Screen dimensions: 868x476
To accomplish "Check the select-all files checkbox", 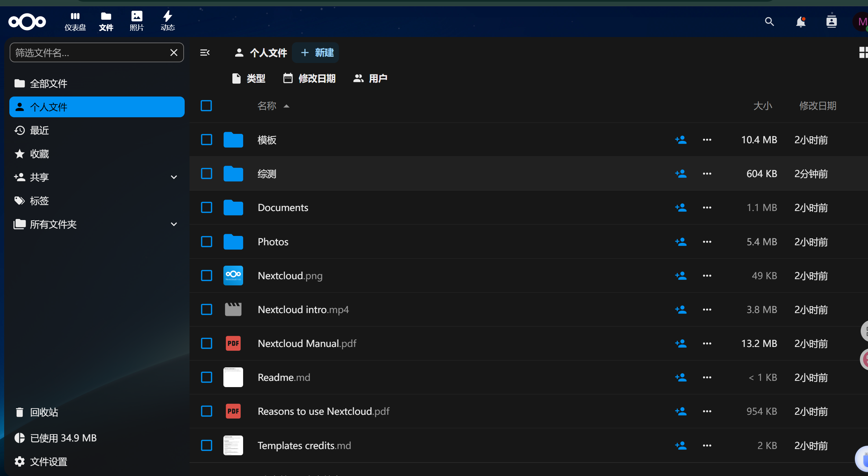I will click(206, 106).
